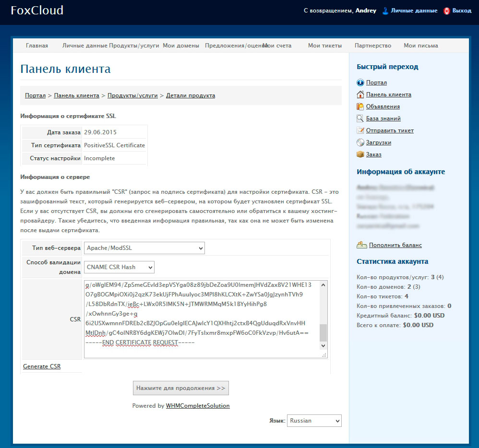Open the Заказ sidebar link

coord(373,154)
